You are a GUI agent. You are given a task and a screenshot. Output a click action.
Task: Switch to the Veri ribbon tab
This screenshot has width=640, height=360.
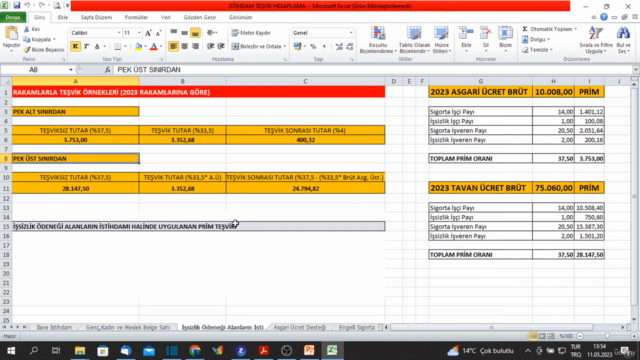(x=166, y=18)
